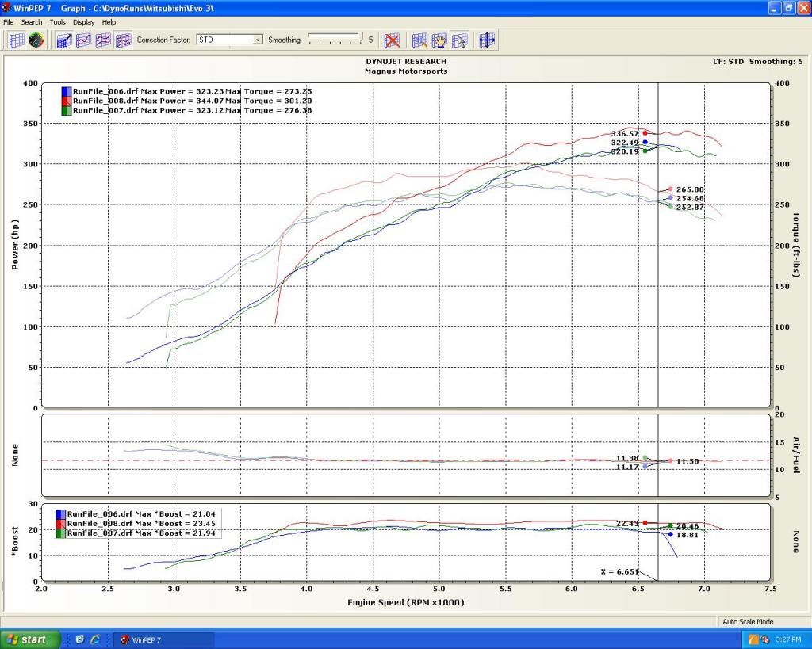The width and height of the screenshot is (812, 649).
Task: Click the 'X = 6.651' cursor position label
Action: click(x=619, y=572)
